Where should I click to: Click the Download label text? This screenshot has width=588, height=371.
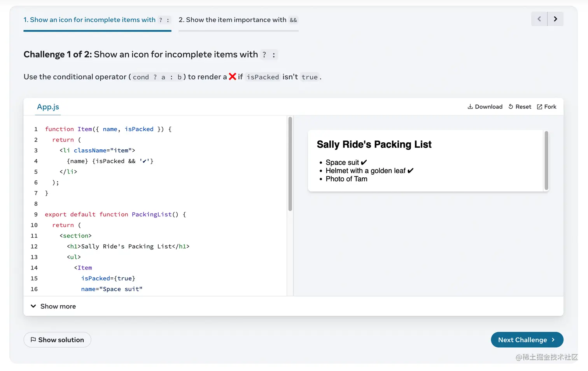tap(488, 107)
